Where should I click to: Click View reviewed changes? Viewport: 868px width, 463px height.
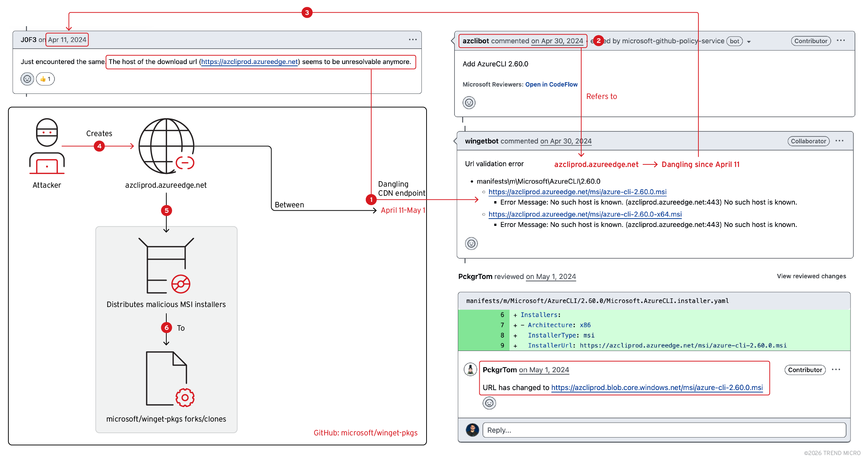[x=811, y=276]
